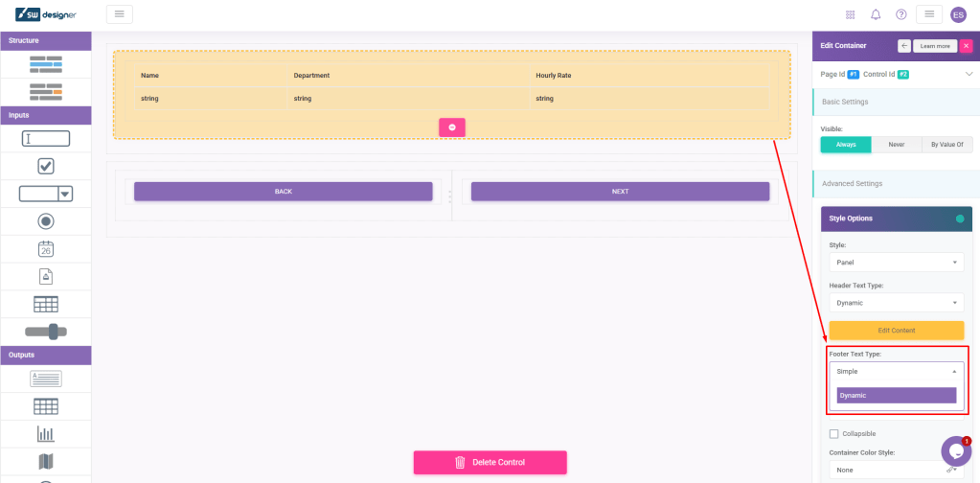The width and height of the screenshot is (980, 483).
Task: Open the apps grid menu
Action: (x=851, y=14)
